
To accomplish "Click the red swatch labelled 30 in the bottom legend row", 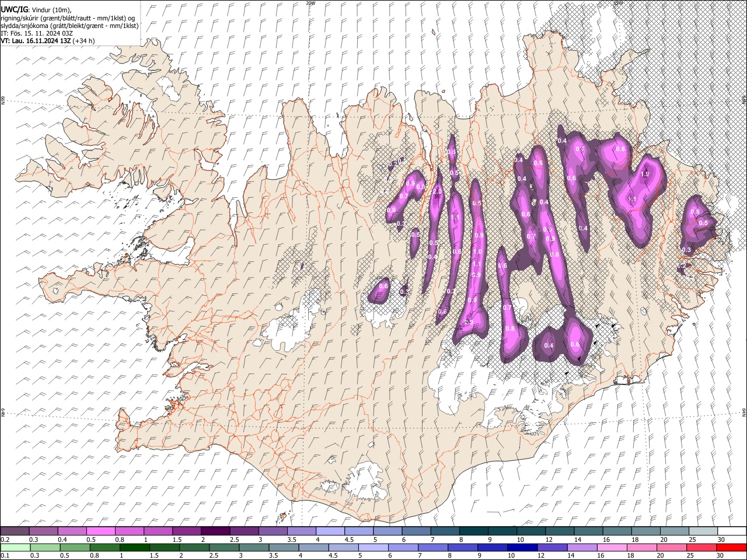I will point(731,547).
